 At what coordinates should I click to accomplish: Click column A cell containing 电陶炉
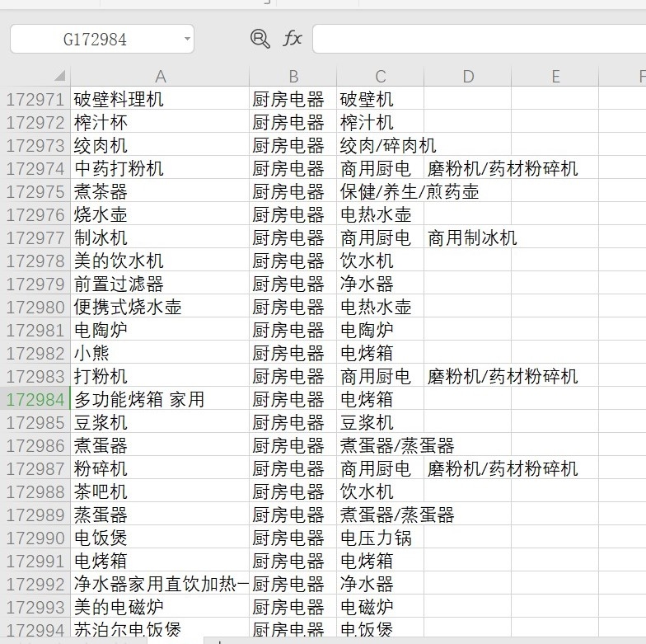[160, 330]
